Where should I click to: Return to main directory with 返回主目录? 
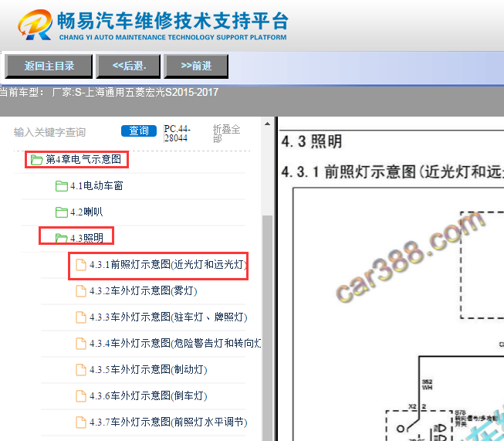49,66
